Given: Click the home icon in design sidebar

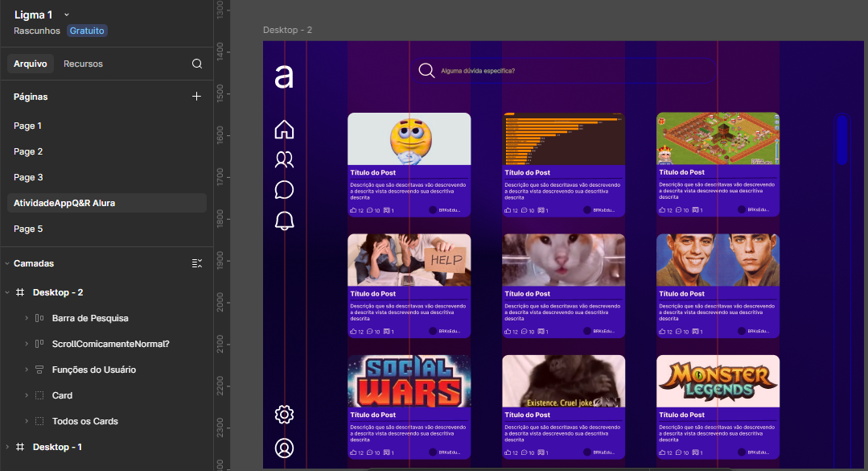Looking at the screenshot, I should point(284,130).
